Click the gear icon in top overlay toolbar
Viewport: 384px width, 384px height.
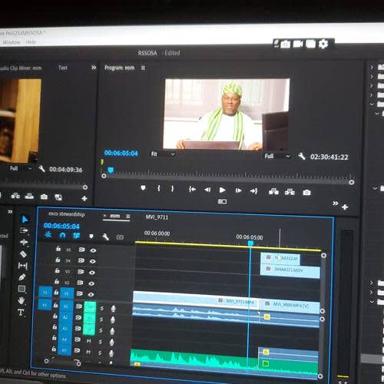click(x=323, y=44)
